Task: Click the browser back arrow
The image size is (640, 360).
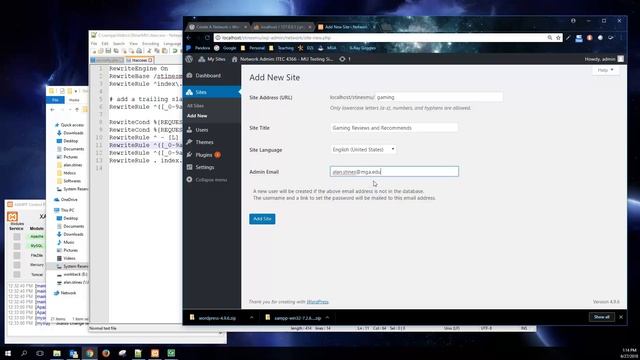Action: coord(189,38)
